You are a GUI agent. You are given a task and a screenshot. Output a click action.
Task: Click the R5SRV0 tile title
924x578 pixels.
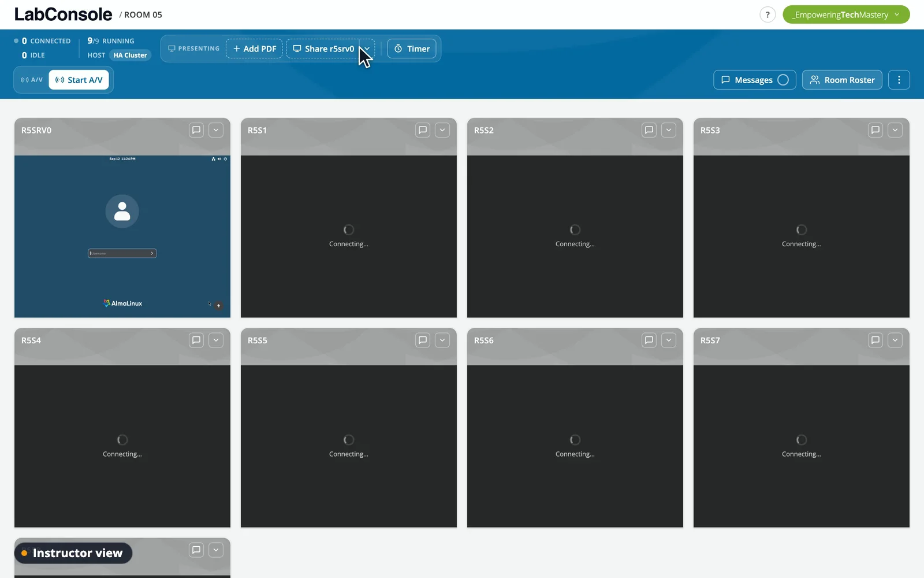pyautogui.click(x=36, y=131)
